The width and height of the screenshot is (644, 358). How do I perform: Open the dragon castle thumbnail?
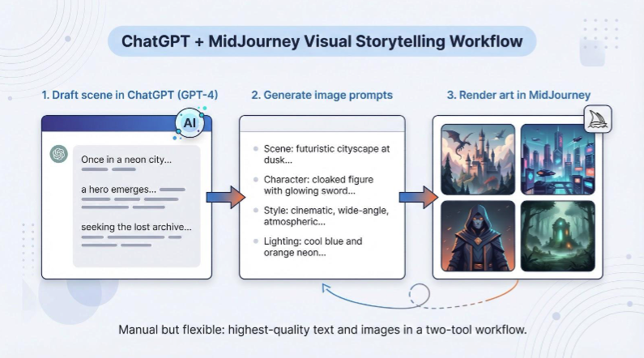pyautogui.click(x=477, y=157)
